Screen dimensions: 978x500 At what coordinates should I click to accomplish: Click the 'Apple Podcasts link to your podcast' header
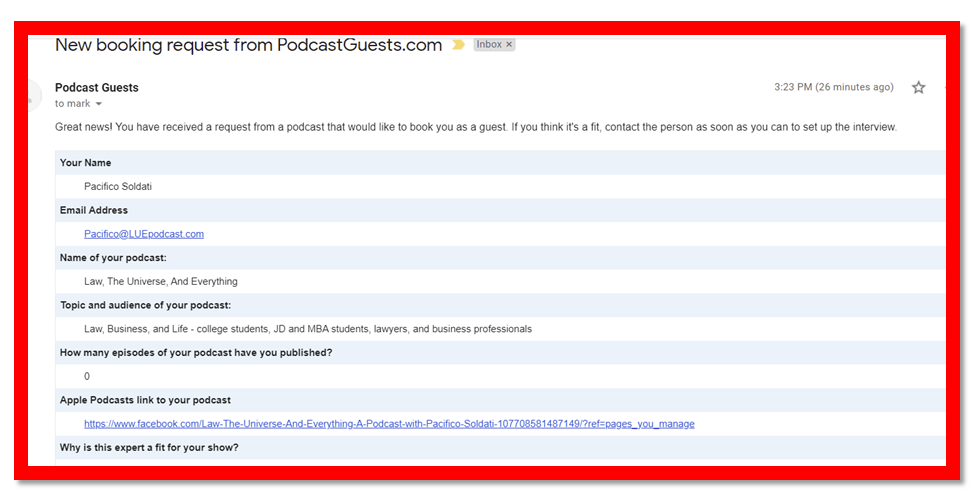(145, 400)
